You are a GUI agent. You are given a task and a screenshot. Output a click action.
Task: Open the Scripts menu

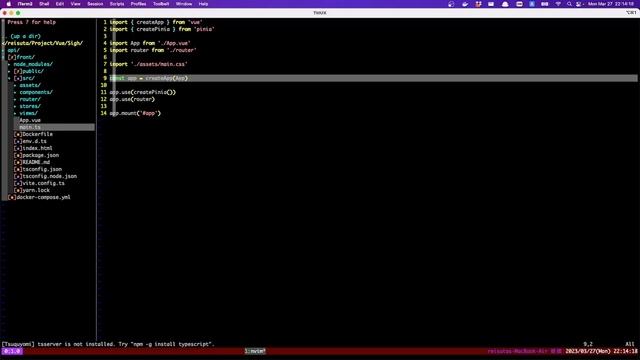[x=117, y=4]
